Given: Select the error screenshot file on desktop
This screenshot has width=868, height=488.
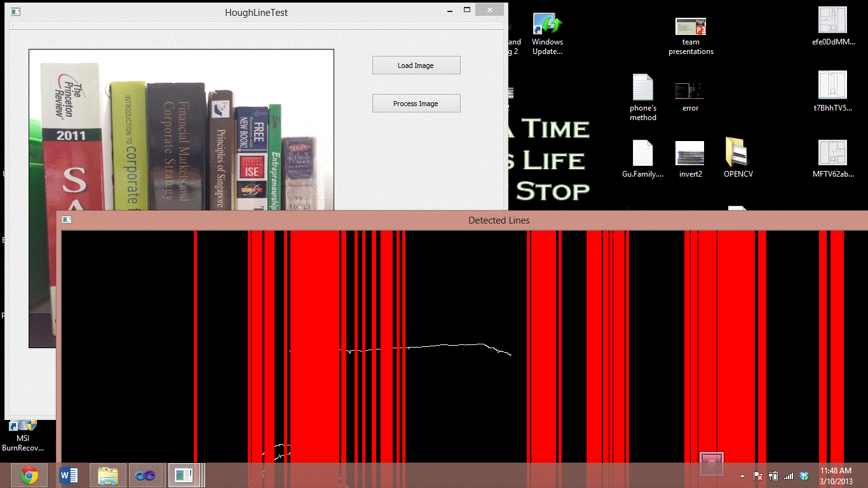Looking at the screenshot, I should (690, 97).
